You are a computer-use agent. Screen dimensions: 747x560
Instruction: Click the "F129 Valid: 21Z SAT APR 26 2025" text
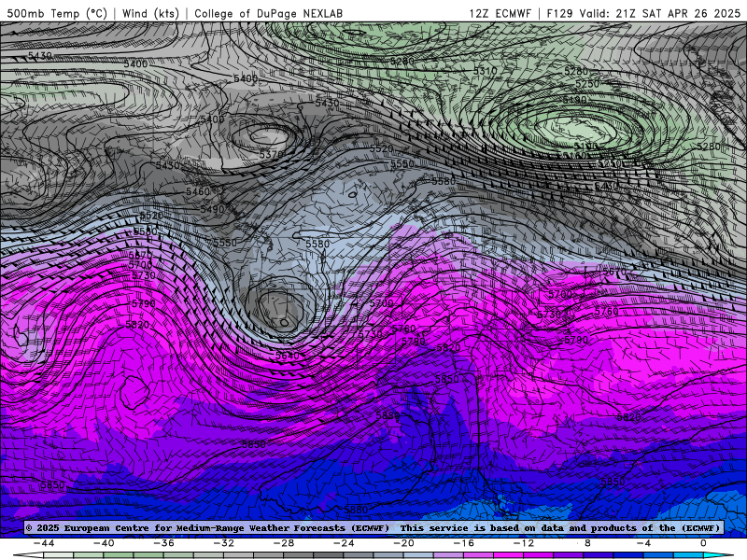pyautogui.click(x=643, y=13)
